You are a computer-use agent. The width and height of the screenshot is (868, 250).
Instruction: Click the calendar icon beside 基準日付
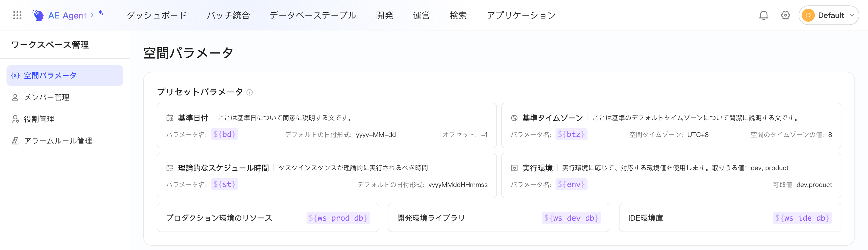(170, 118)
